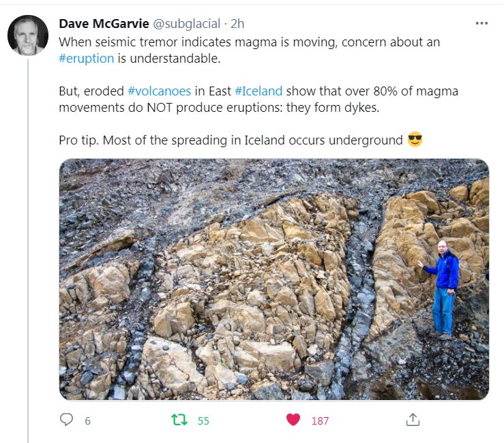Click the 2h tweet timestamp
Viewport: 504px width, 443px height.
pos(237,23)
